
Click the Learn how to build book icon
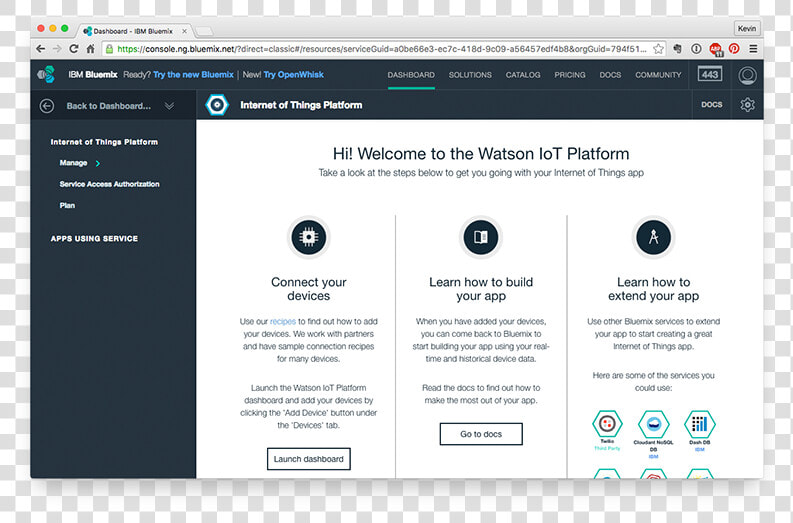pos(480,237)
